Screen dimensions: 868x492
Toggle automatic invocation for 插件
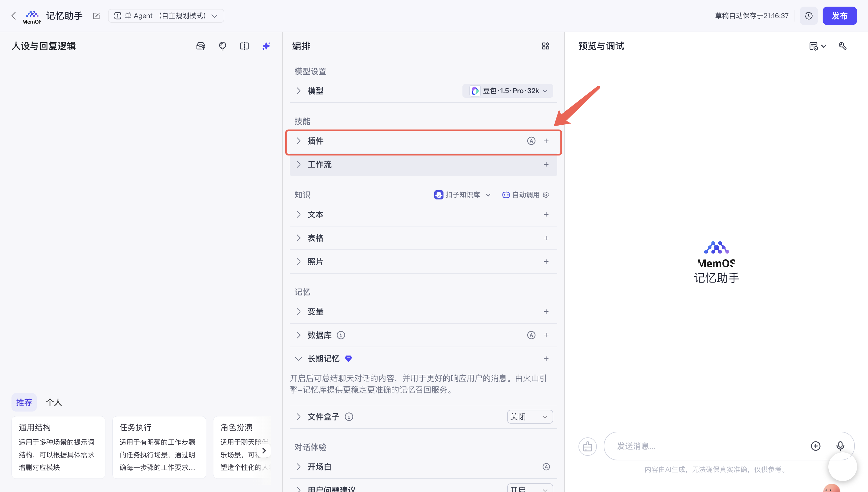pos(531,141)
